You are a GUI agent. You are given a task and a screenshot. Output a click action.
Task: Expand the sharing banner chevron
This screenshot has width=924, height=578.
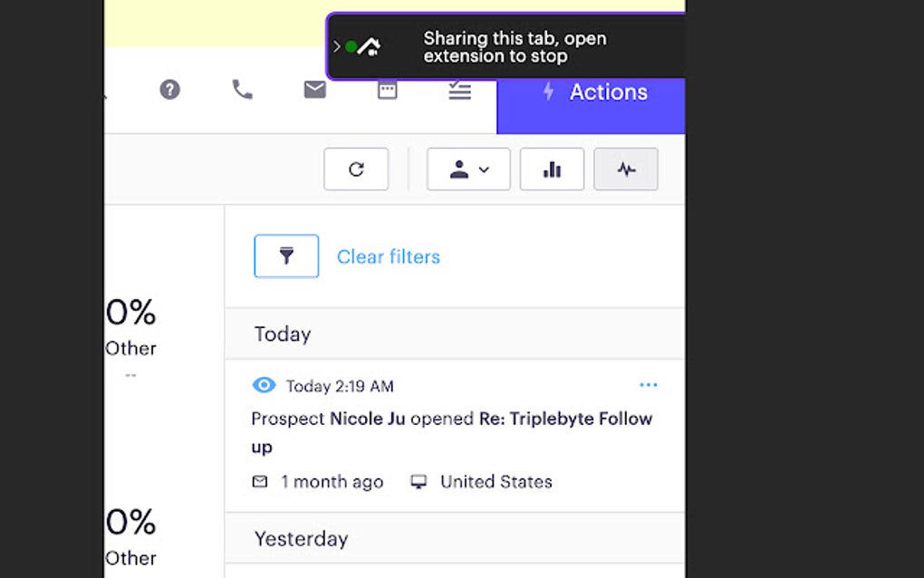pos(336,45)
